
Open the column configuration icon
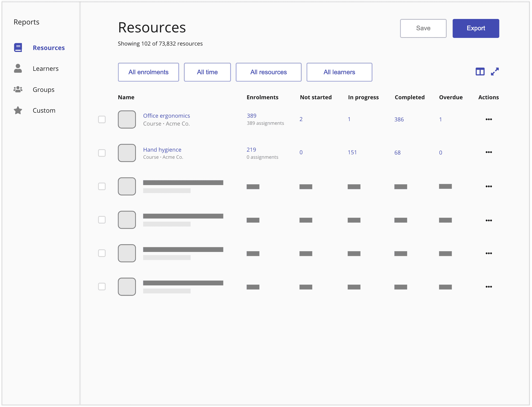(480, 71)
